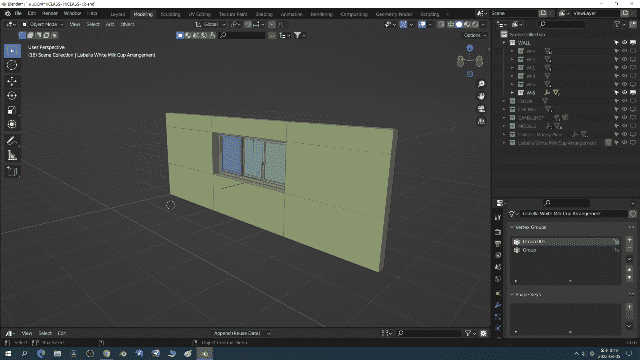Switch to the Shading workspace tab

[x=264, y=14]
